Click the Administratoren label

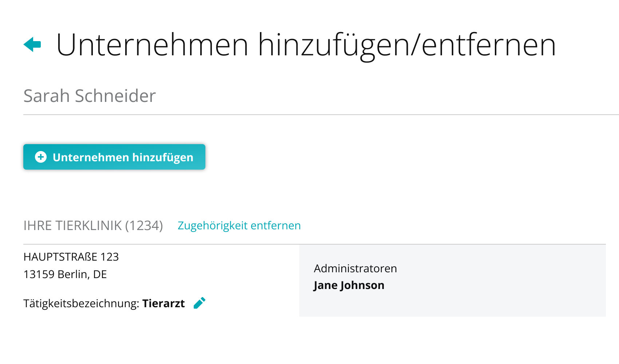355,268
